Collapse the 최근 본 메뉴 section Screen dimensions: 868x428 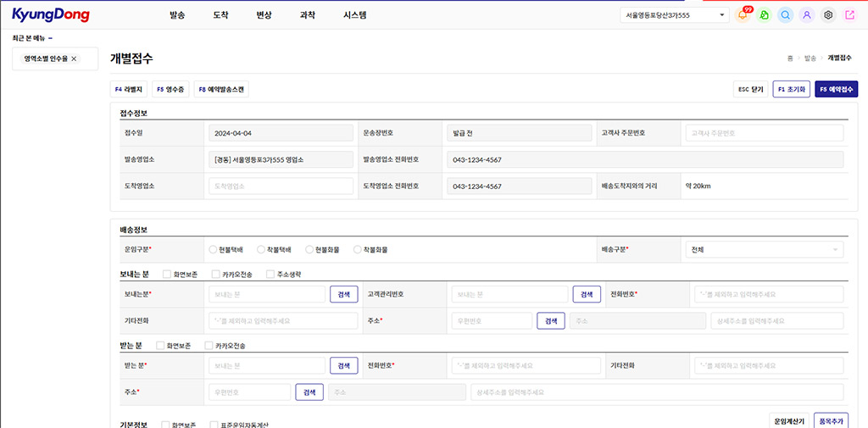click(51, 38)
